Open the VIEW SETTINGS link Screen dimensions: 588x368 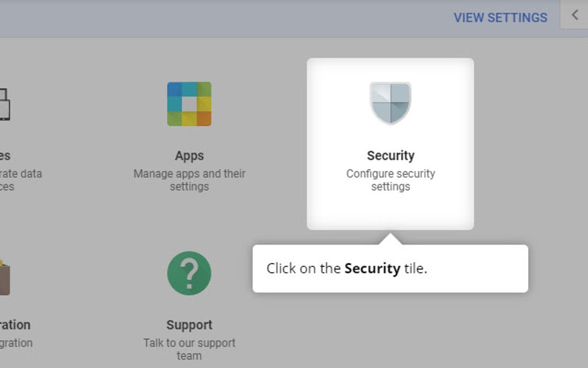tap(500, 18)
